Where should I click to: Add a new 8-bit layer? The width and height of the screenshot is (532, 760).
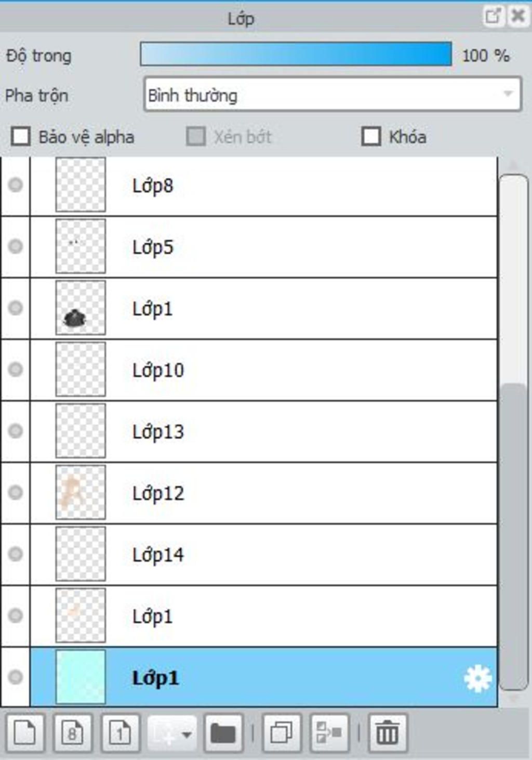tap(72, 733)
